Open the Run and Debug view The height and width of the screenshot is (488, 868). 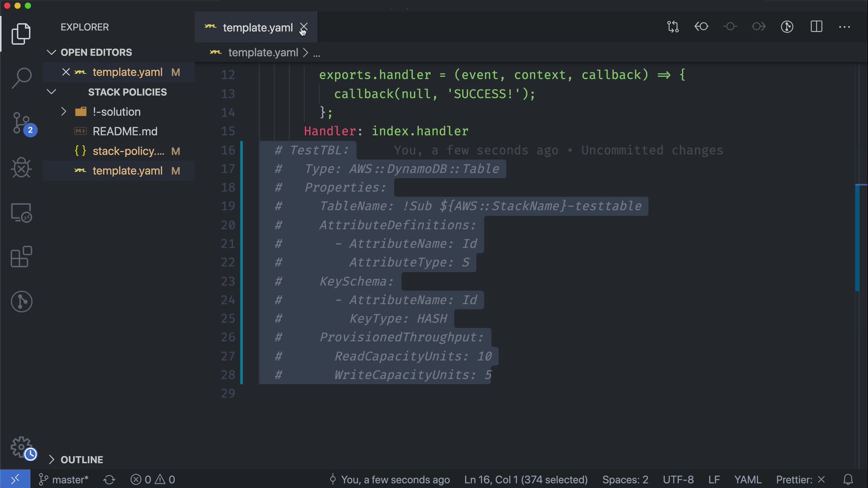click(21, 168)
